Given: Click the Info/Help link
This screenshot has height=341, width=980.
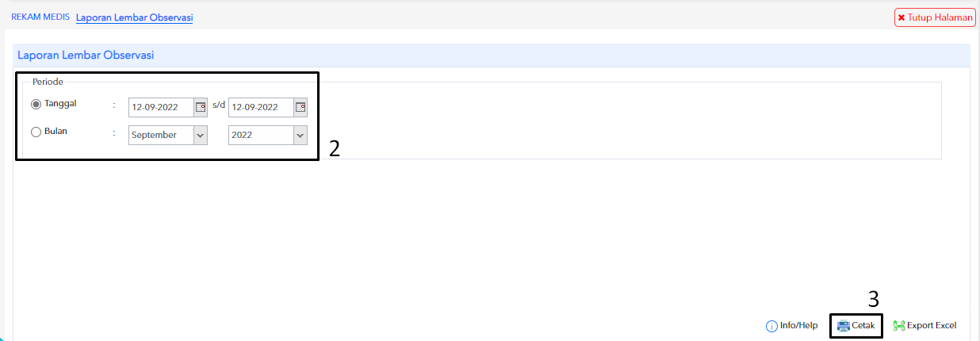Looking at the screenshot, I should 791,326.
